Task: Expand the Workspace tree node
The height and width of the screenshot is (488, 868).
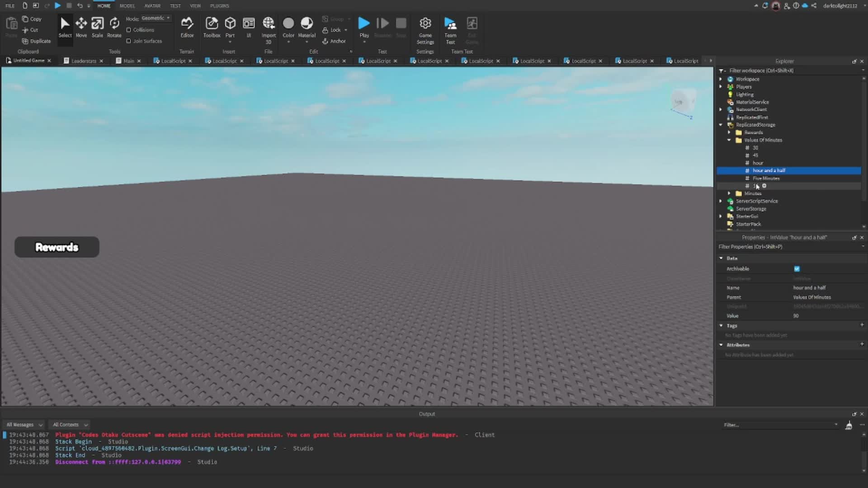Action: (721, 79)
